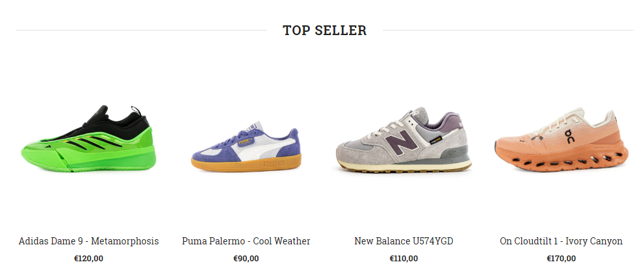Click the €110,00 price under New Balance

(x=404, y=259)
